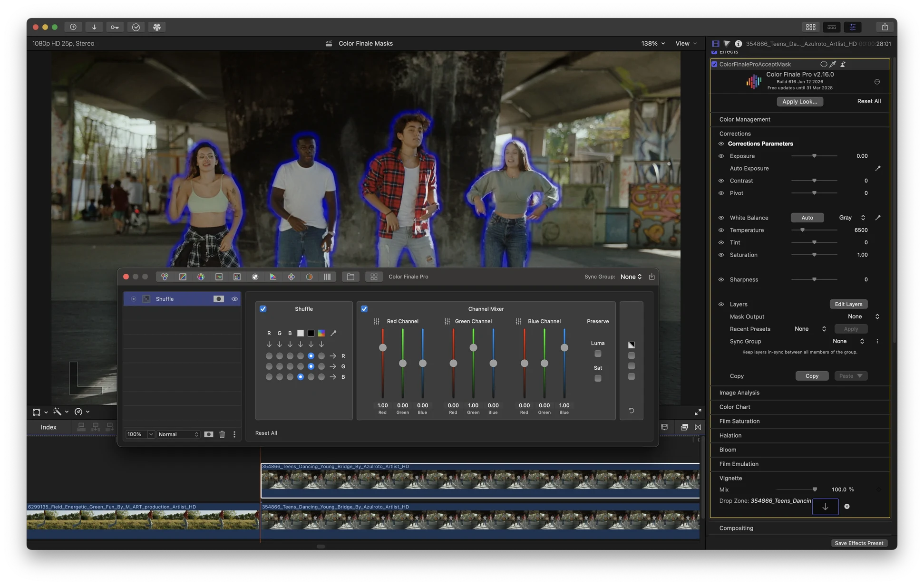Toggle the Layers eye visibility

click(721, 304)
